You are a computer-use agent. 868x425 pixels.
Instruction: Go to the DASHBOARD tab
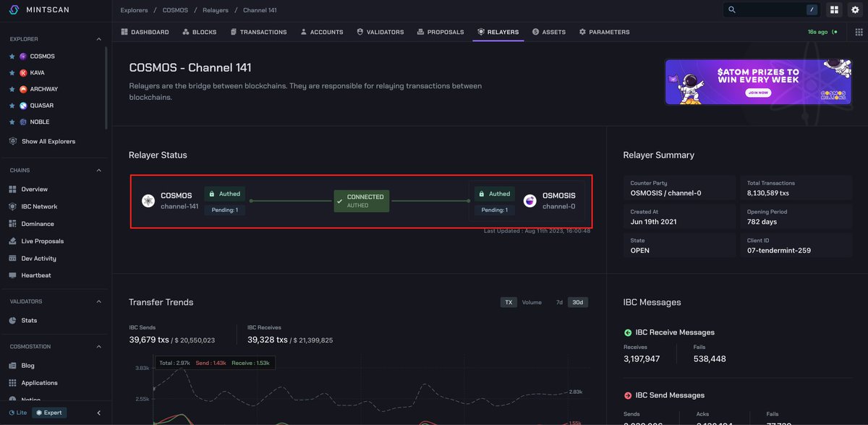pyautogui.click(x=145, y=32)
